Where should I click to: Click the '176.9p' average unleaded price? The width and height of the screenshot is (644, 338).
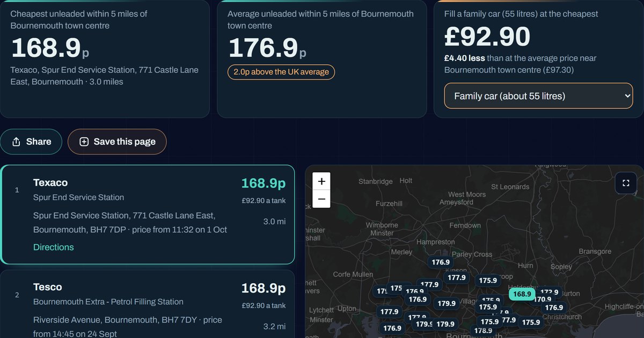coord(268,48)
